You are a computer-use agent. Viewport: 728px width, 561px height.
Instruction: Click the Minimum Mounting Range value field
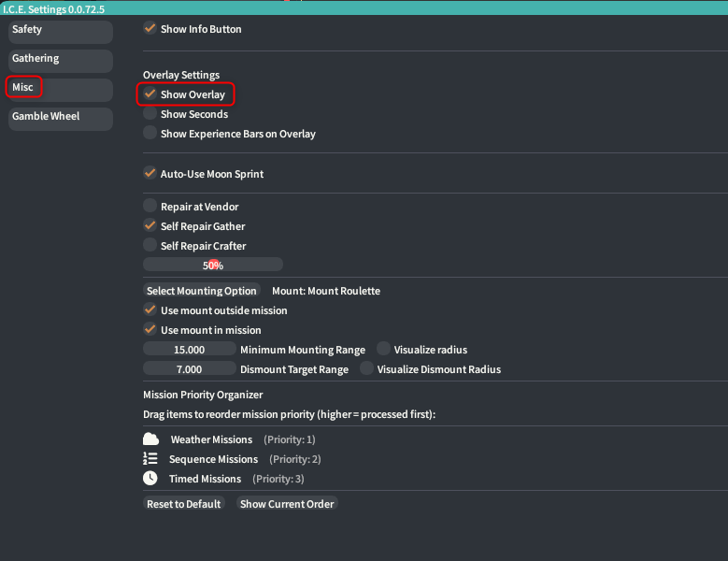[190, 350]
